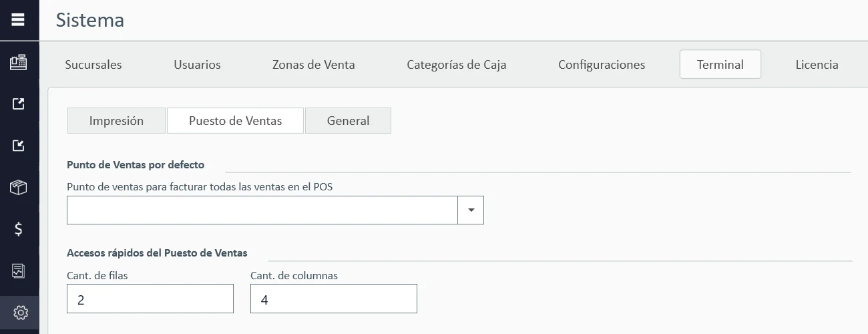
Task: Open the General sub-tab
Action: click(348, 121)
